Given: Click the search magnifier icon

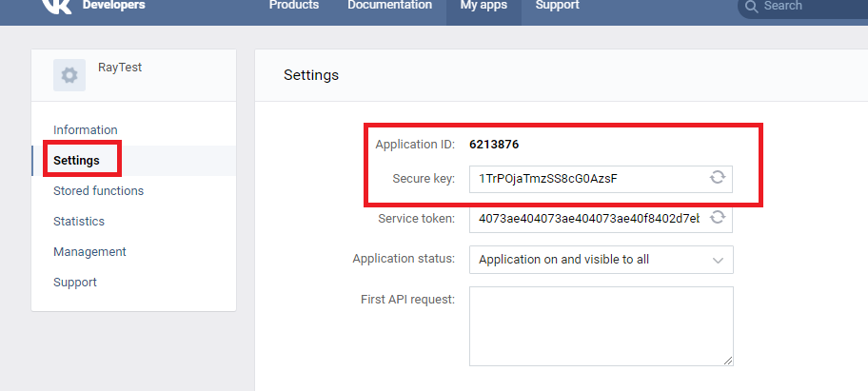Looking at the screenshot, I should pyautogui.click(x=751, y=6).
